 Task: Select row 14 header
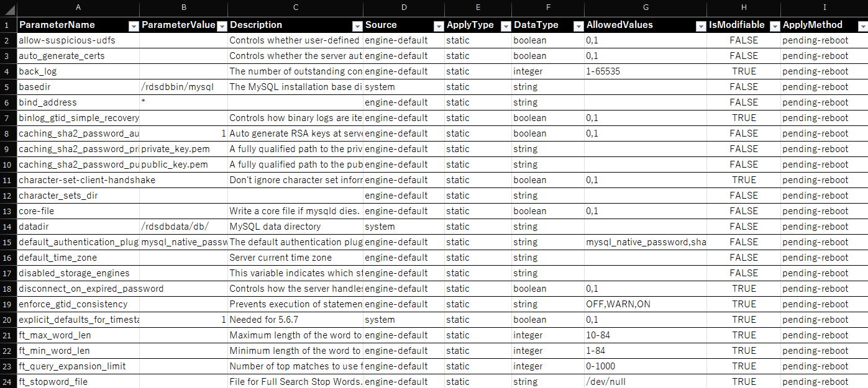8,227
